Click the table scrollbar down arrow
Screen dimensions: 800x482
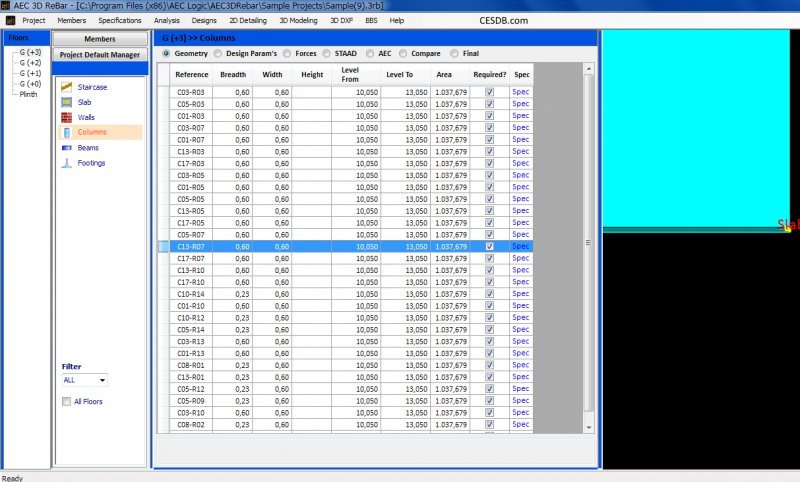point(589,428)
